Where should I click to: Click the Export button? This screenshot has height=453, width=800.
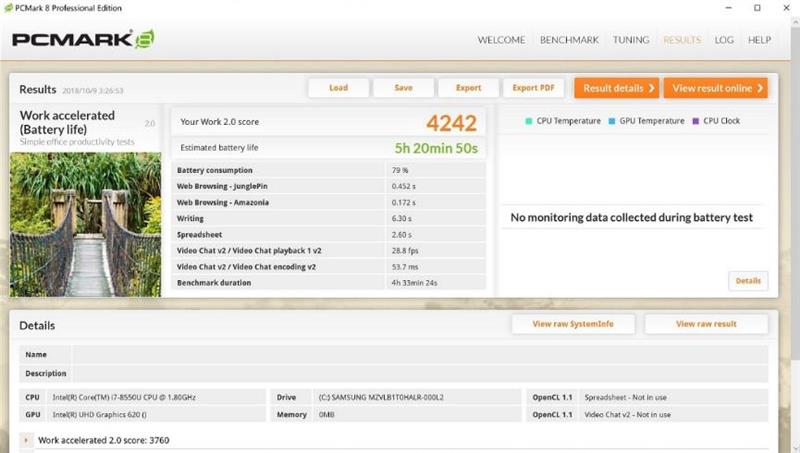(468, 88)
